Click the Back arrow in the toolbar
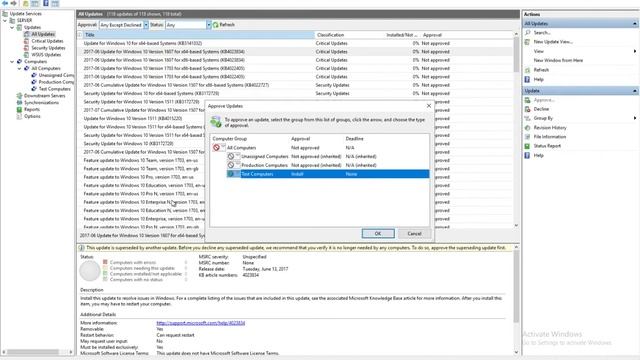The height and width of the screenshot is (360, 640). click(5, 3)
